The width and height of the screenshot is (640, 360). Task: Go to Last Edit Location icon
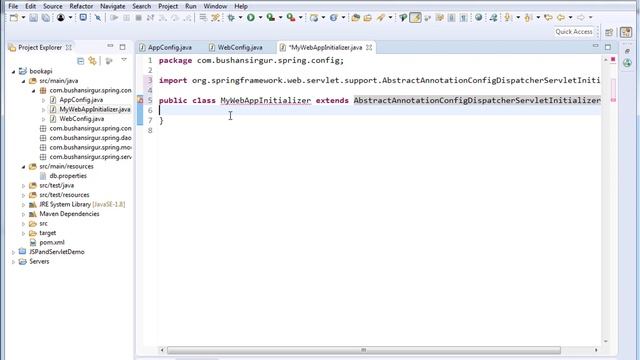[548, 18]
